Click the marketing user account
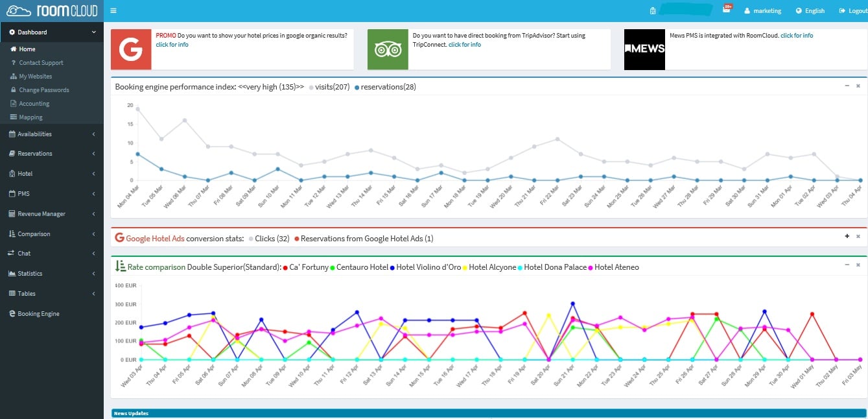 tap(763, 10)
